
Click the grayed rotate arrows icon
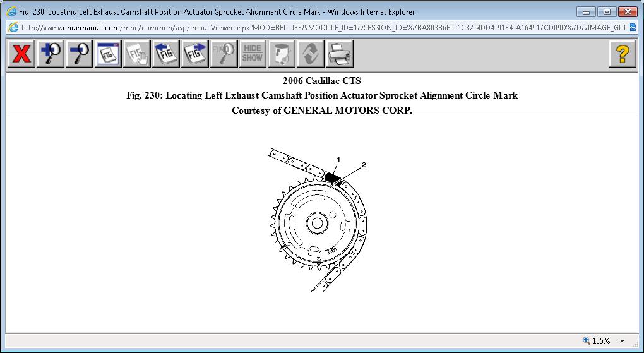[x=311, y=54]
